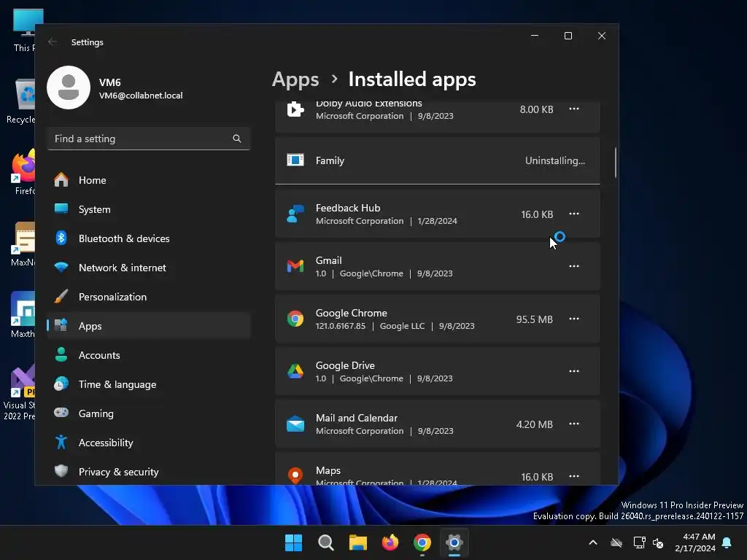
Task: Click the 95.5 MB size of Google Chrome
Action: [535, 319]
